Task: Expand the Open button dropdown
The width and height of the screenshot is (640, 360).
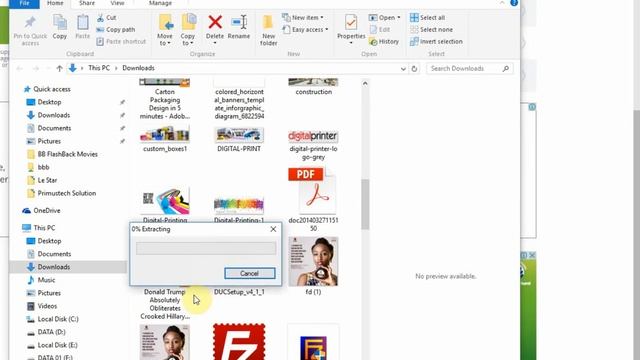Action: click(399, 18)
